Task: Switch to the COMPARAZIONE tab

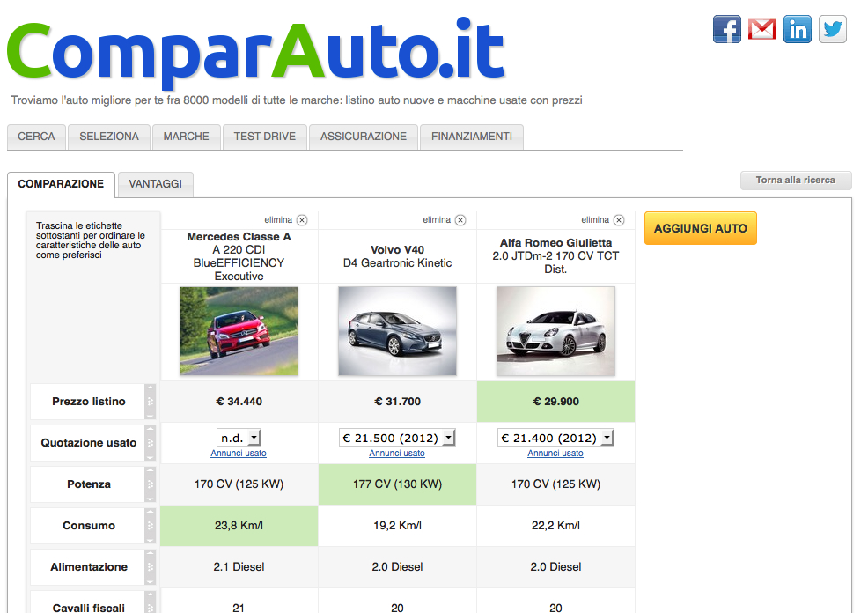Action: 61,184
